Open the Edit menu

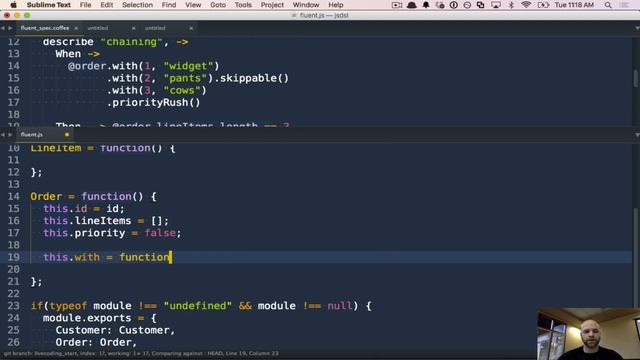point(107,5)
